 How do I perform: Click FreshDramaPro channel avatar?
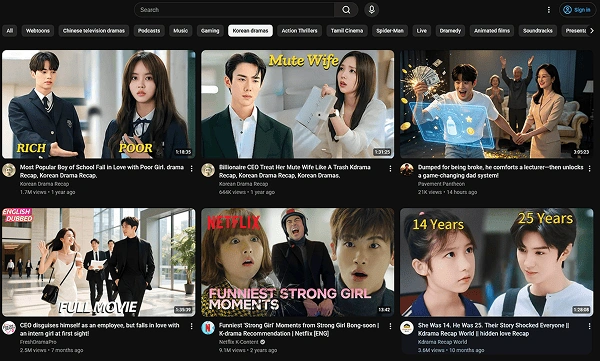coord(9,328)
